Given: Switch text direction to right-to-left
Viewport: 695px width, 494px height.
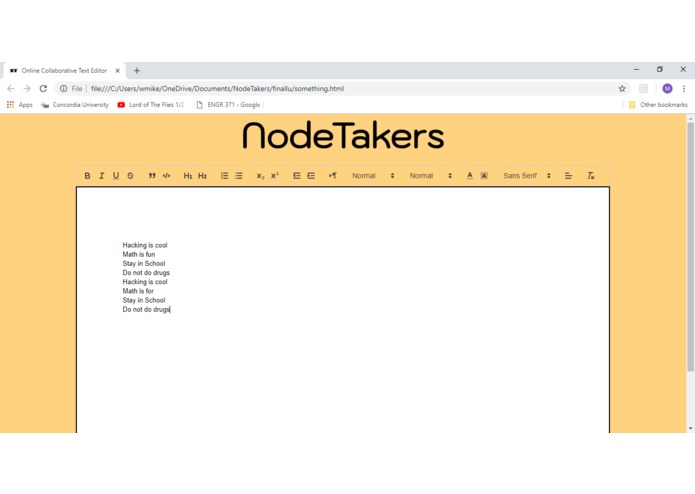Looking at the screenshot, I should click(332, 176).
